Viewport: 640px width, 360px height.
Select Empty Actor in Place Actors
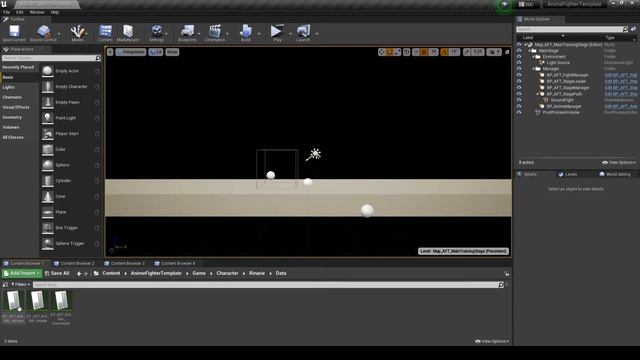[71, 71]
